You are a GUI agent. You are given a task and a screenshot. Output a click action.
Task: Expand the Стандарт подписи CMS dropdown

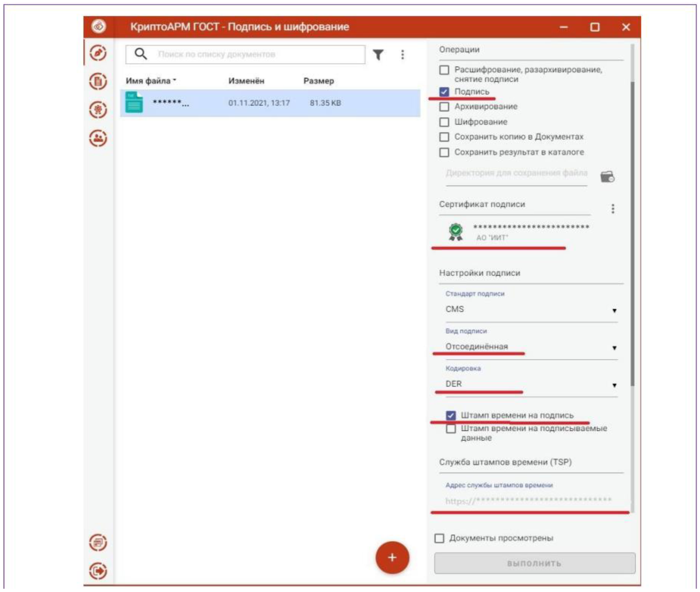[x=531, y=309]
